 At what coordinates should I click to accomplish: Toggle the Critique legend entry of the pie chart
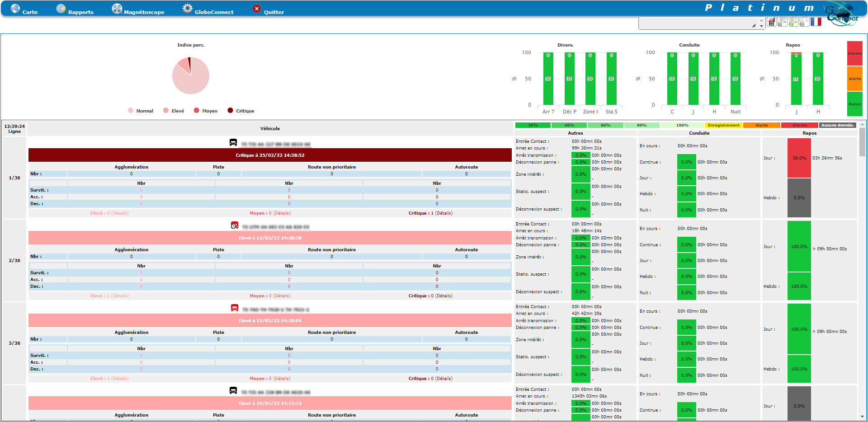pyautogui.click(x=241, y=111)
